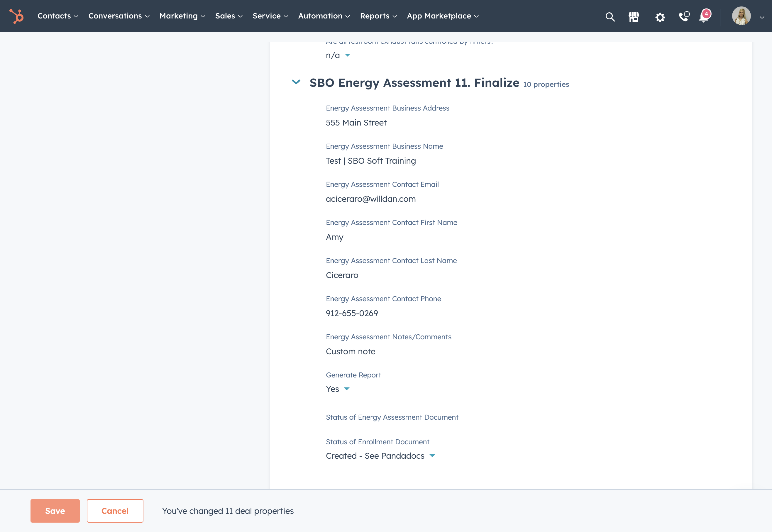This screenshot has width=772, height=532.
Task: Open the Generate Report Yes dropdown
Action: coord(337,389)
